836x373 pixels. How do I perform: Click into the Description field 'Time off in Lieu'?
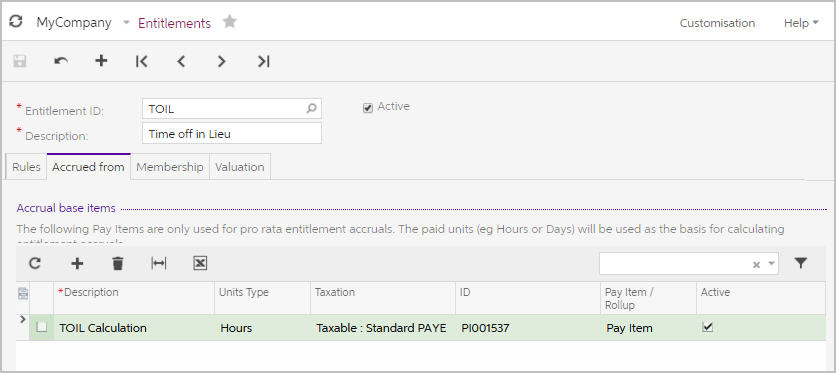point(232,133)
